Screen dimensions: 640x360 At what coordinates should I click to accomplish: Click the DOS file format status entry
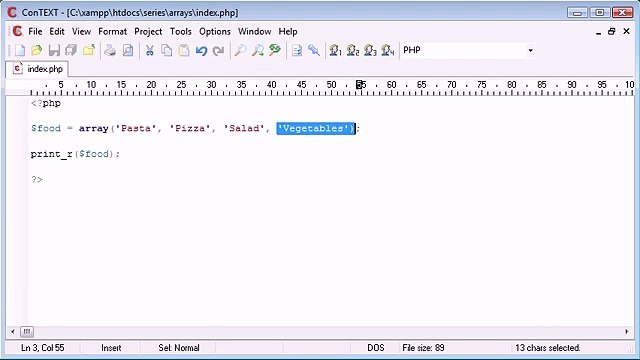coord(376,348)
